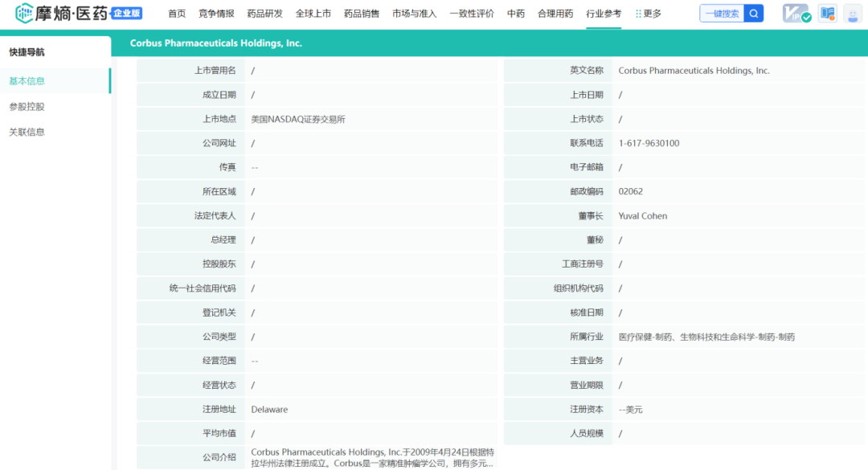Click the 公司网址 field label
This screenshot has width=868, height=470.
[219, 143]
